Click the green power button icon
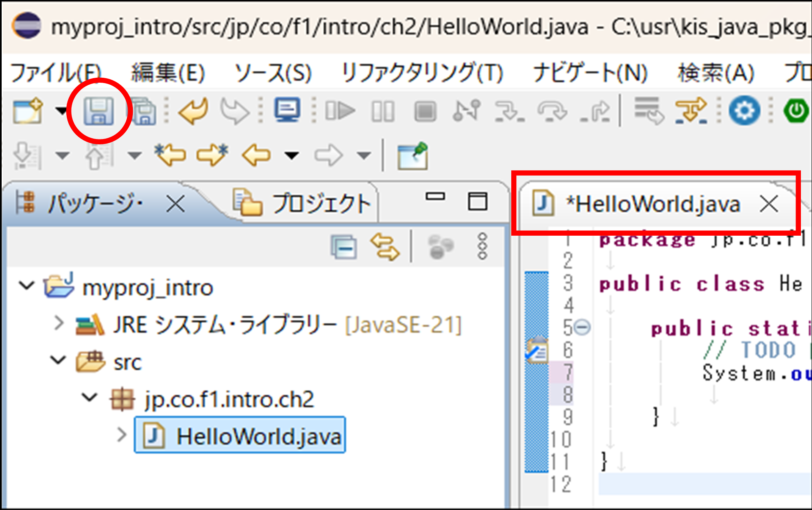The height and width of the screenshot is (510, 812). [x=796, y=111]
